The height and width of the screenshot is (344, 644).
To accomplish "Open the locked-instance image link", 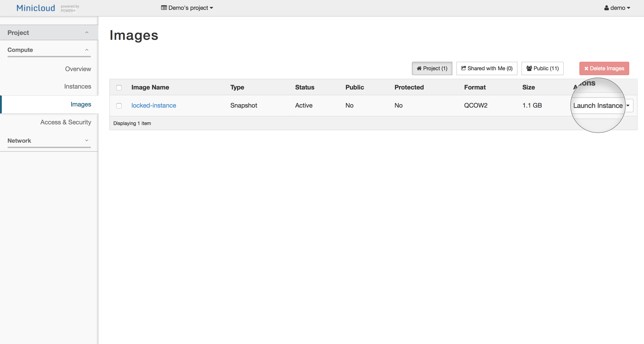I will coord(153,106).
